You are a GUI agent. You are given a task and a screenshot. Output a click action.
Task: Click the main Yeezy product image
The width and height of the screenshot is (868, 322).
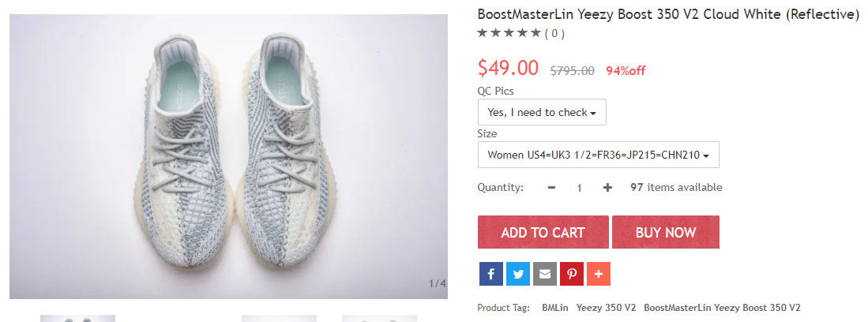[228, 156]
